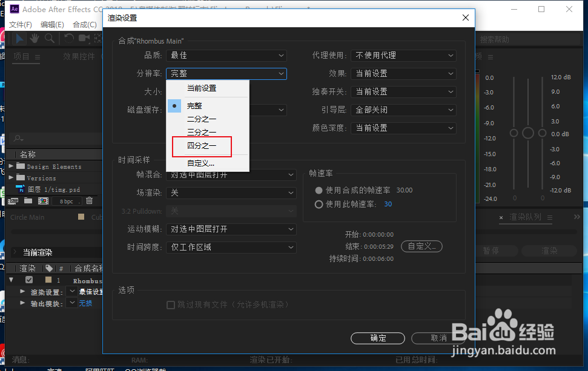
Task: Open the 项目 panel menu icon
Action: 38,57
